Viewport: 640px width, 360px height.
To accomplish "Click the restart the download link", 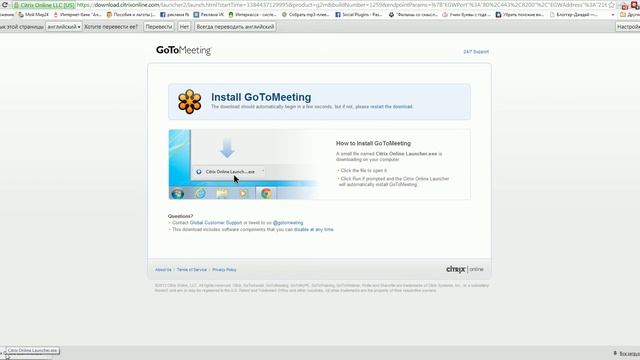I will click(391, 107).
